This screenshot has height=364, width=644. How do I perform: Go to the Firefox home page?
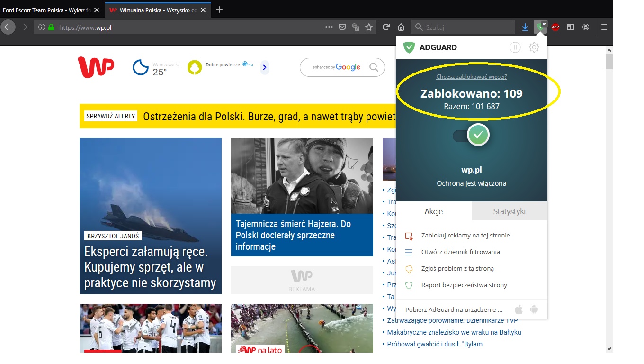tap(401, 27)
